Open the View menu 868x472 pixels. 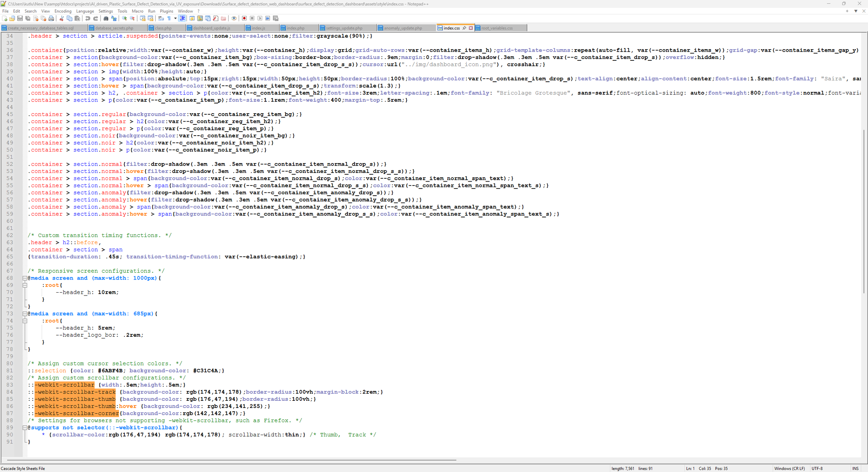46,11
